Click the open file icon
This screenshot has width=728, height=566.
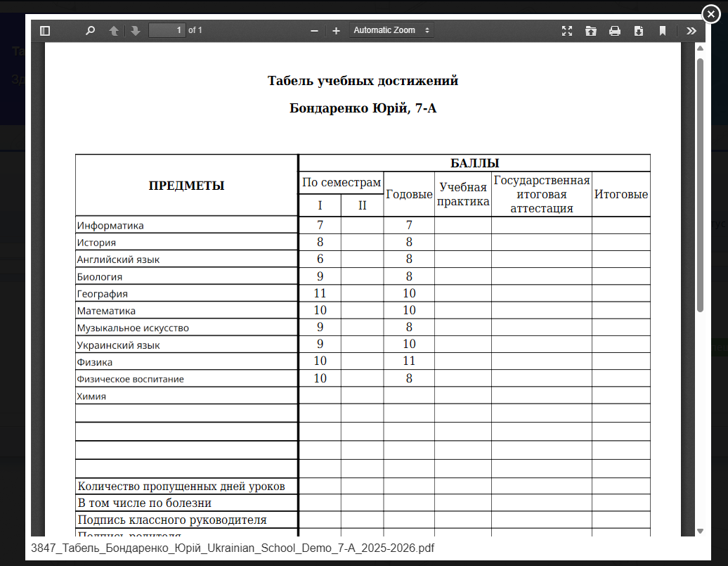591,31
